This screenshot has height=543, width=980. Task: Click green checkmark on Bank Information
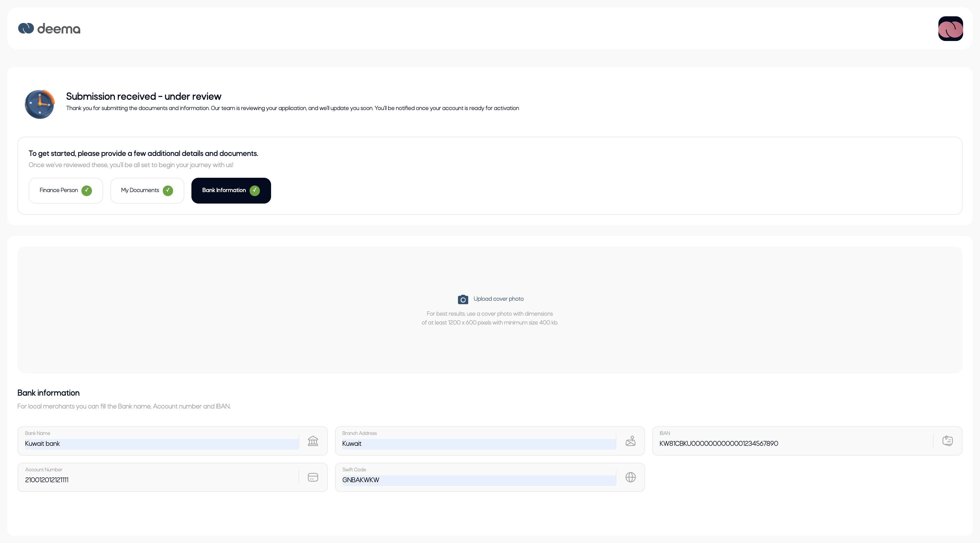[254, 190]
